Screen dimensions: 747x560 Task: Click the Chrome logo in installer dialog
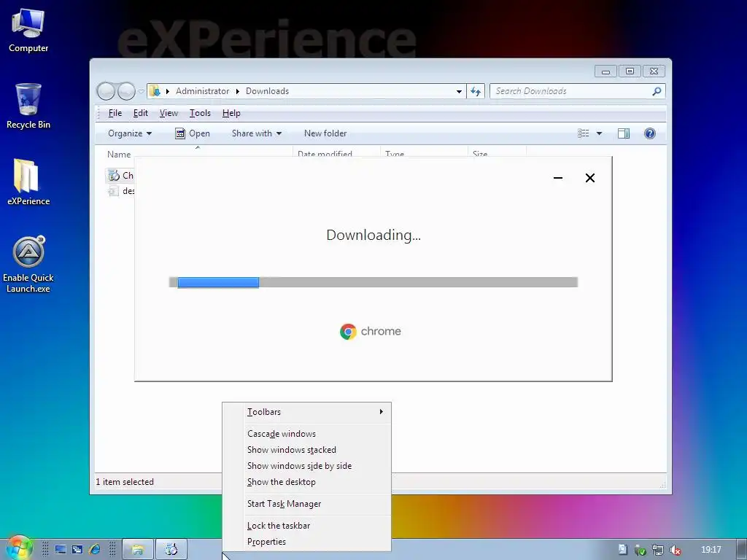tap(348, 332)
